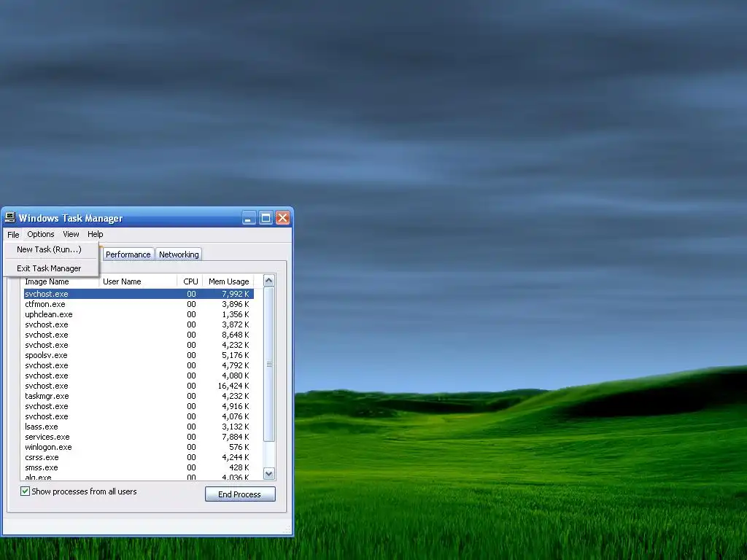Image resolution: width=747 pixels, height=560 pixels.
Task: Maximize the Windows Task Manager window
Action: tap(266, 218)
